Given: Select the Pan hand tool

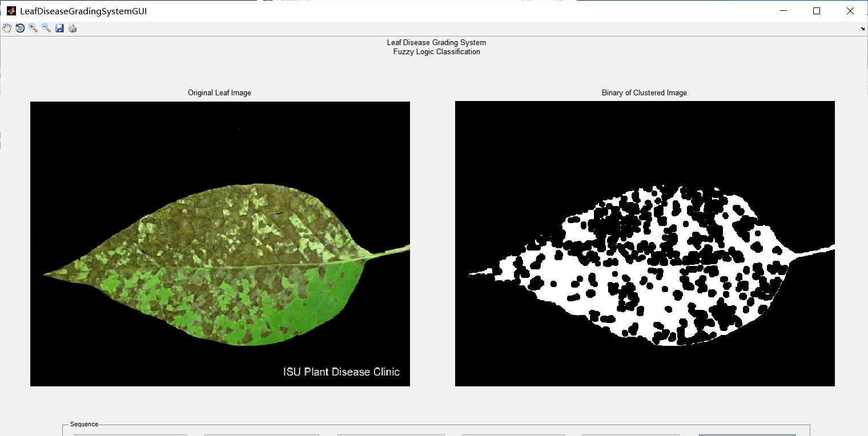Looking at the screenshot, I should (7, 28).
